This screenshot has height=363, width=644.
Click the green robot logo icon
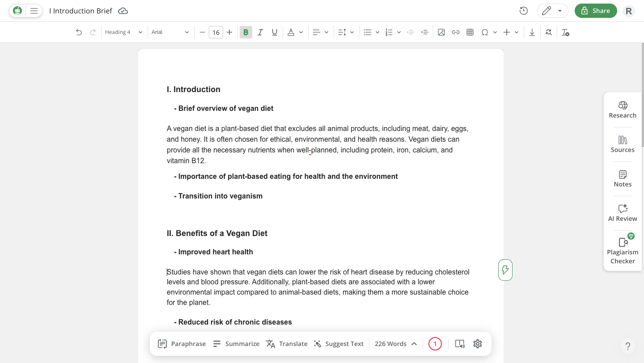[x=17, y=11]
